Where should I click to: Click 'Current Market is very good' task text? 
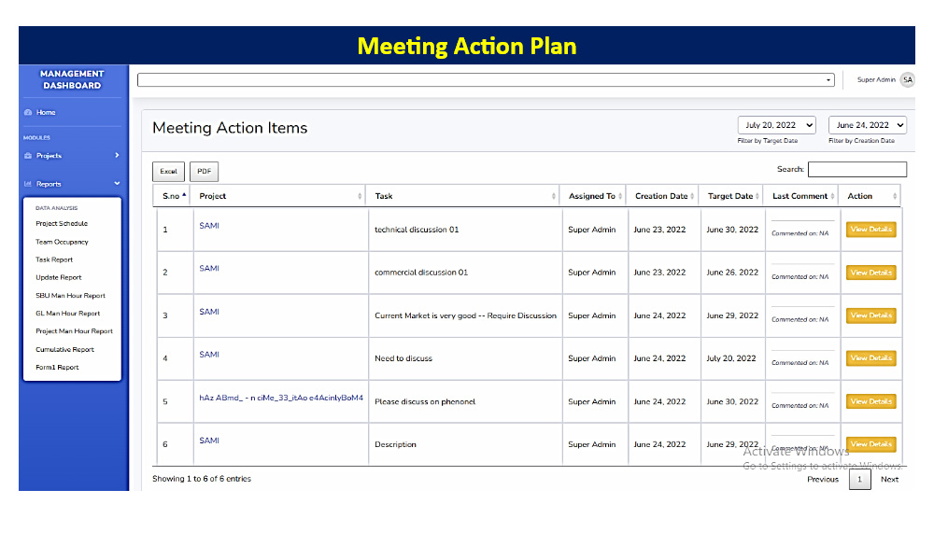coord(465,315)
